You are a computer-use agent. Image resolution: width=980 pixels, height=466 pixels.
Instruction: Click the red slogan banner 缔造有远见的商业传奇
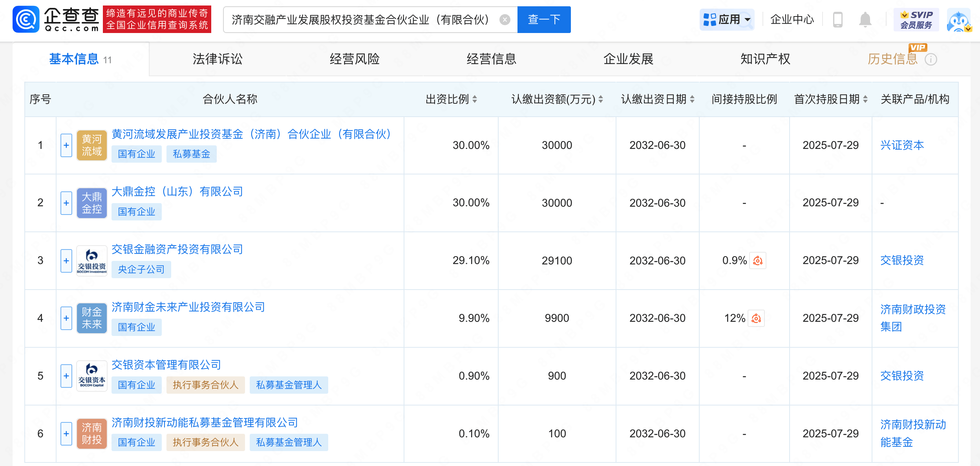(157, 19)
